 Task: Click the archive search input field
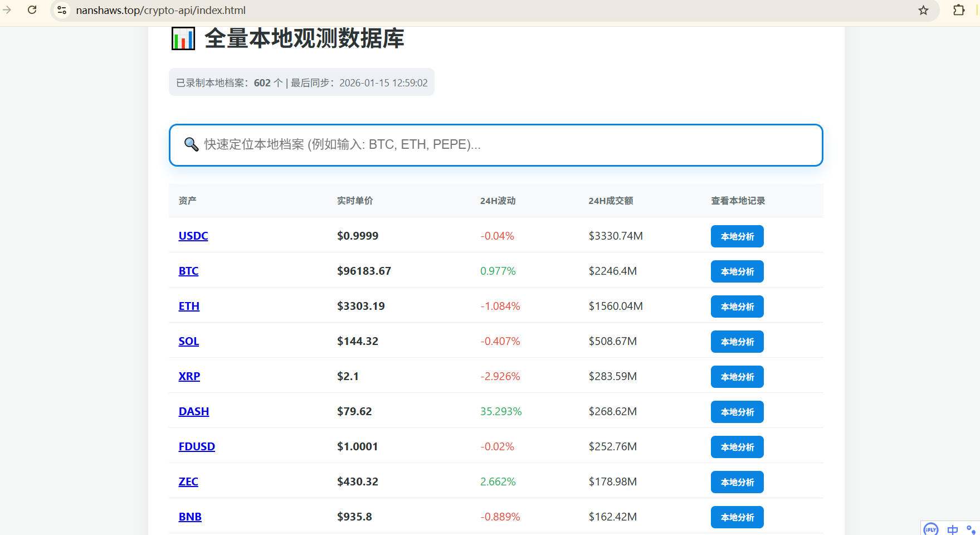coord(495,145)
